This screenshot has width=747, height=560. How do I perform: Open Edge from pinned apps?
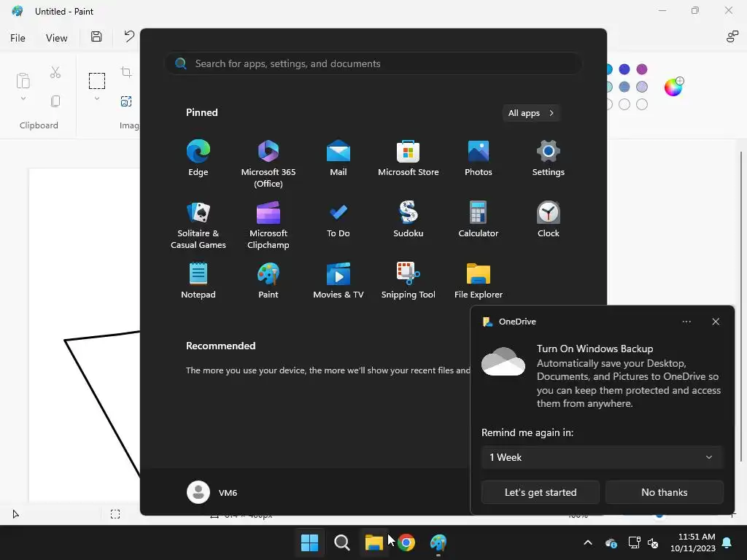click(198, 158)
